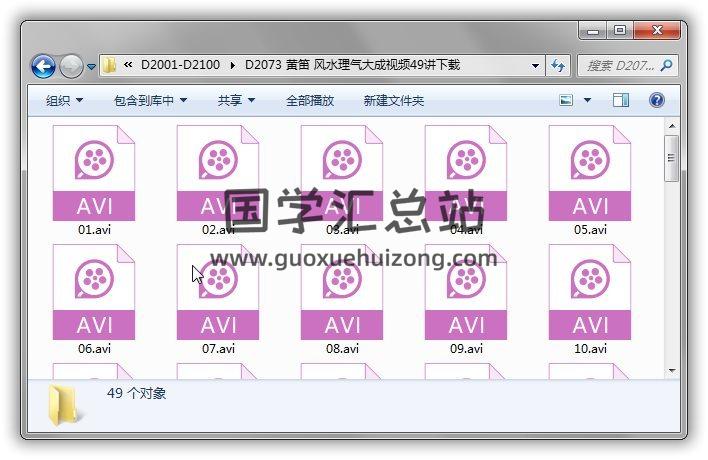
Task: Click the 01.avi file name label
Action: pyautogui.click(x=94, y=229)
